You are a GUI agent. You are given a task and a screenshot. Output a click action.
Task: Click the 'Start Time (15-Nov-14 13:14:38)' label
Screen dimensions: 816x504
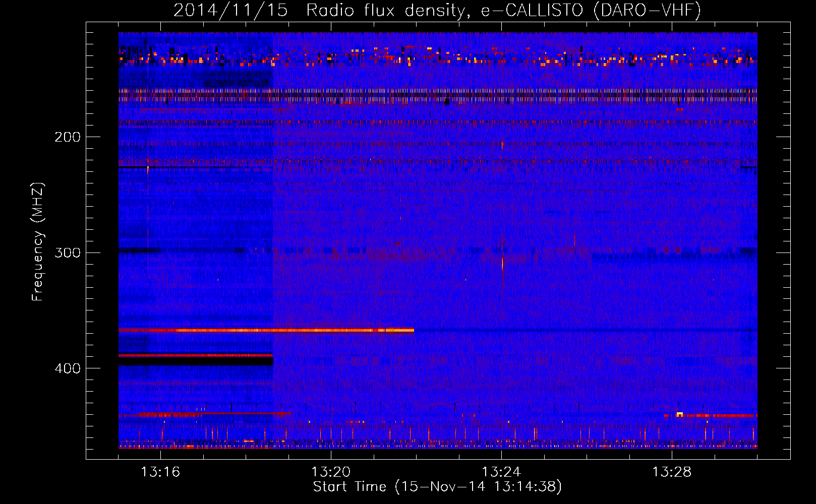click(437, 487)
